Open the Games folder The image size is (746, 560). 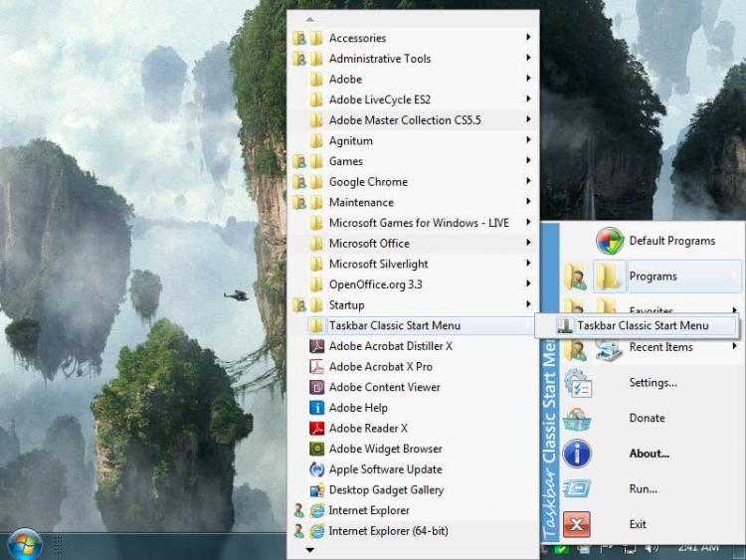coord(413,161)
